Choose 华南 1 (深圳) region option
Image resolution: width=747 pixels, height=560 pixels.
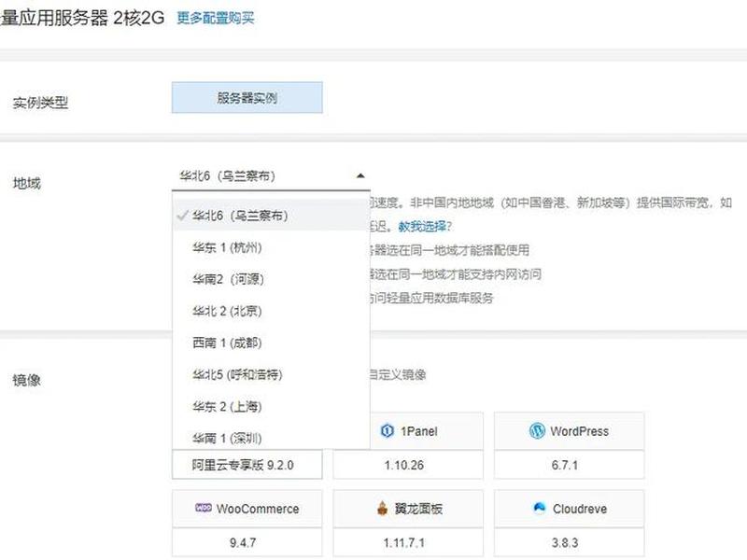(x=271, y=437)
